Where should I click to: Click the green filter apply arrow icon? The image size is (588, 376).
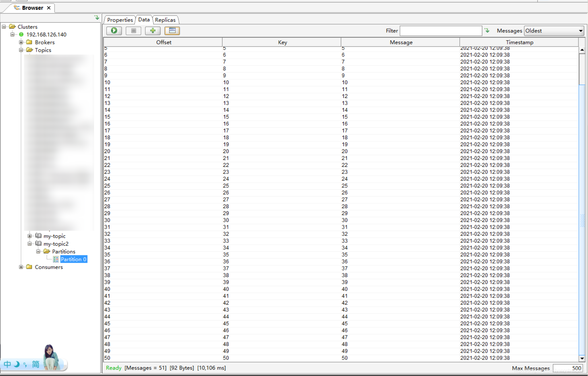[x=487, y=30]
